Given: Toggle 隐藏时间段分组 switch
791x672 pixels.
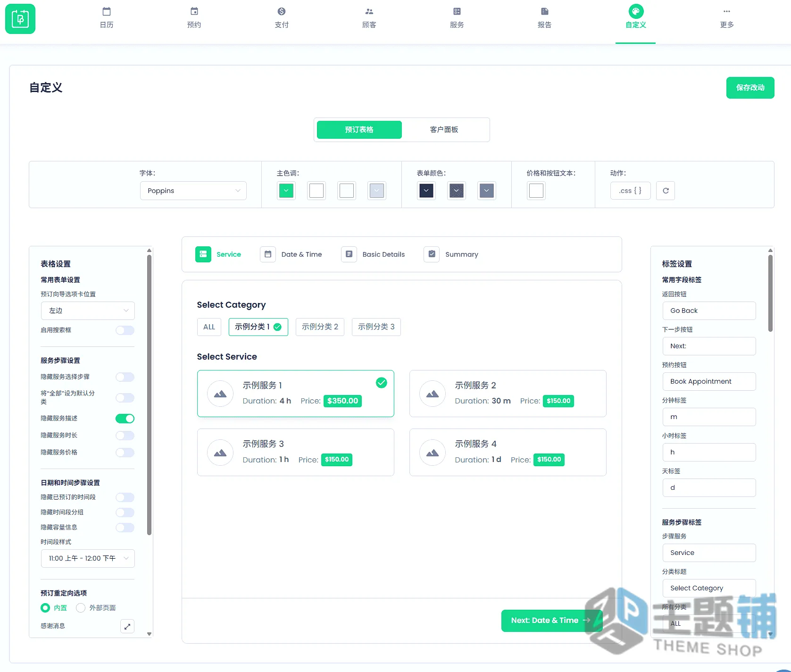Looking at the screenshot, I should pos(125,512).
